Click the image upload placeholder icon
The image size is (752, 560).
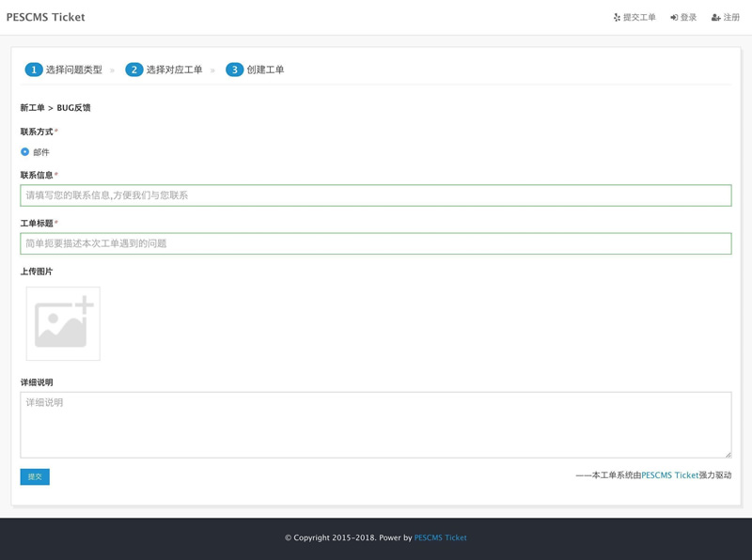pos(63,323)
